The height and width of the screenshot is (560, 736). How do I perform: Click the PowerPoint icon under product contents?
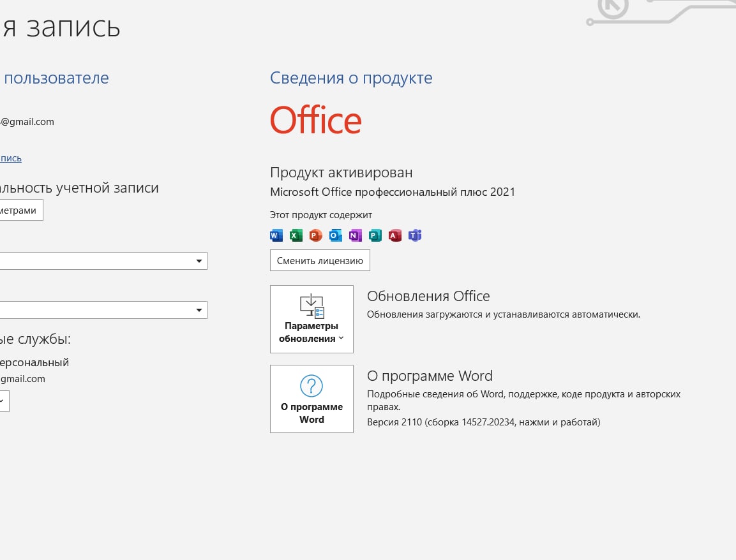pyautogui.click(x=315, y=235)
